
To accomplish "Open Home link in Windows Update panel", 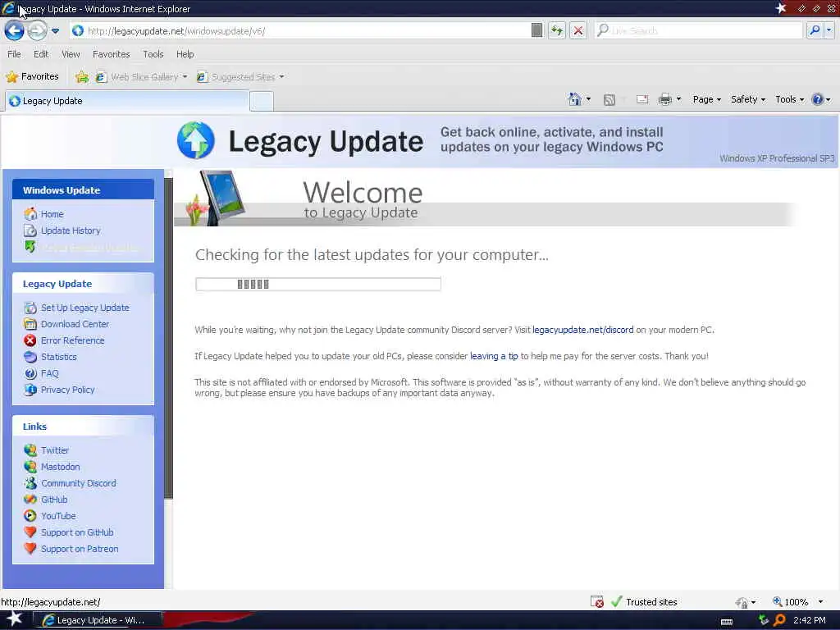I will [x=52, y=214].
